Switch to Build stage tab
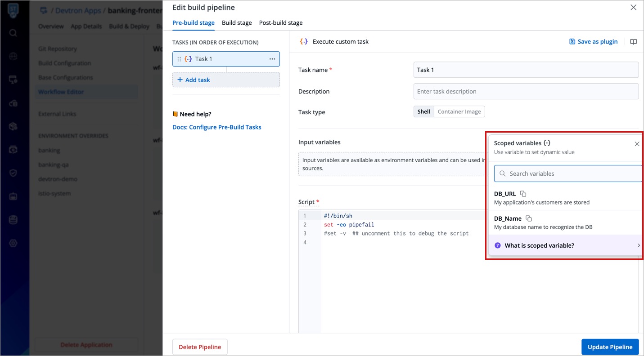Screen dimensions: 644x356 pyautogui.click(x=237, y=23)
